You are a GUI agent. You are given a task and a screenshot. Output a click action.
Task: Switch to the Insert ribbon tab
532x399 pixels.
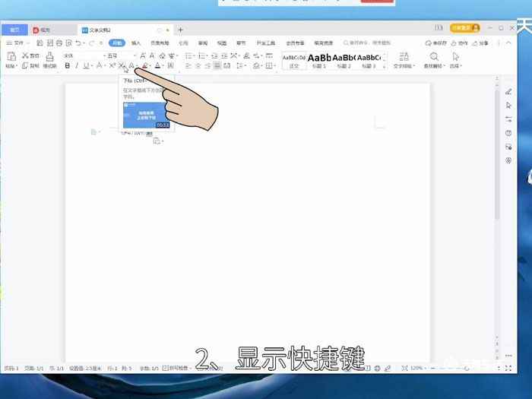click(x=136, y=43)
